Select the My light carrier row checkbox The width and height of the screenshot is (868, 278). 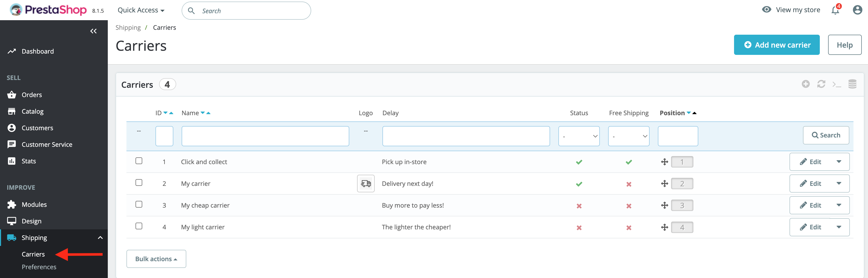(x=139, y=226)
